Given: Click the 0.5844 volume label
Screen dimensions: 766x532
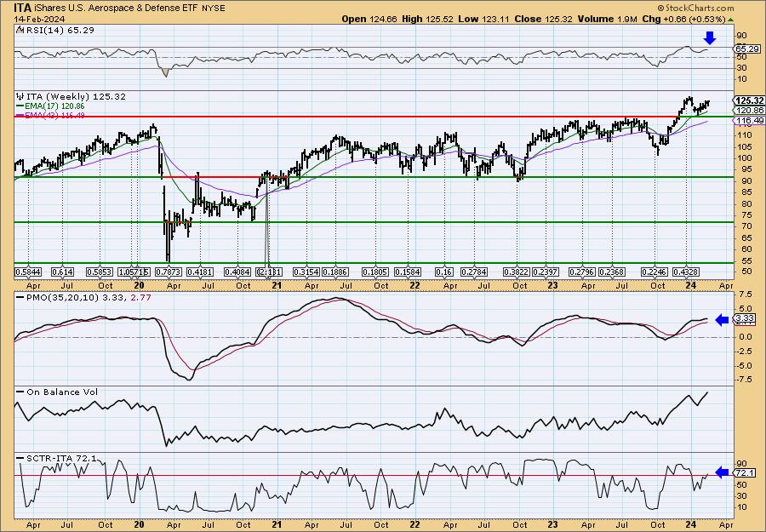Looking at the screenshot, I should click(x=28, y=272).
